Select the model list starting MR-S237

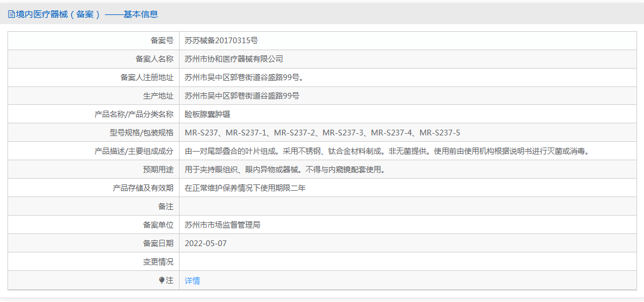pyautogui.click(x=322, y=133)
